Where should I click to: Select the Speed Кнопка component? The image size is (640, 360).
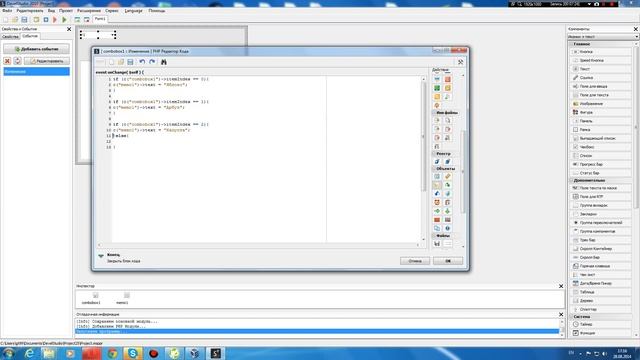tap(600, 60)
